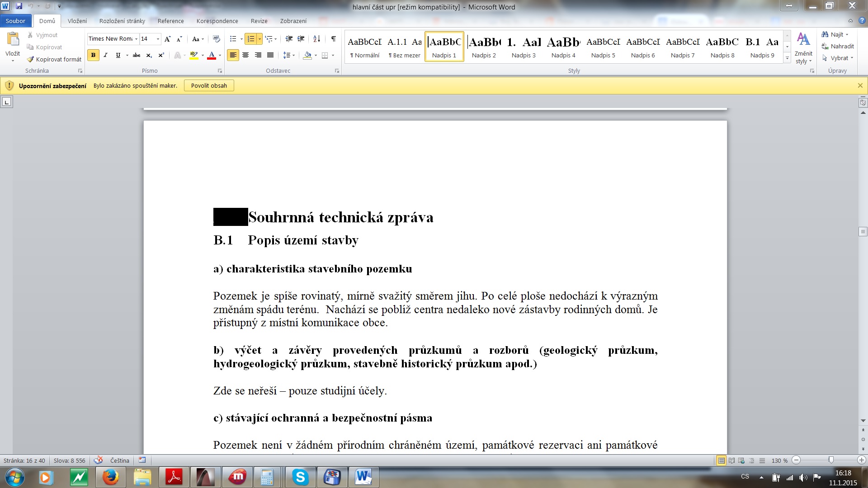Viewport: 868px width, 488px height.
Task: Toggle Bold formatting off
Action: [93, 55]
